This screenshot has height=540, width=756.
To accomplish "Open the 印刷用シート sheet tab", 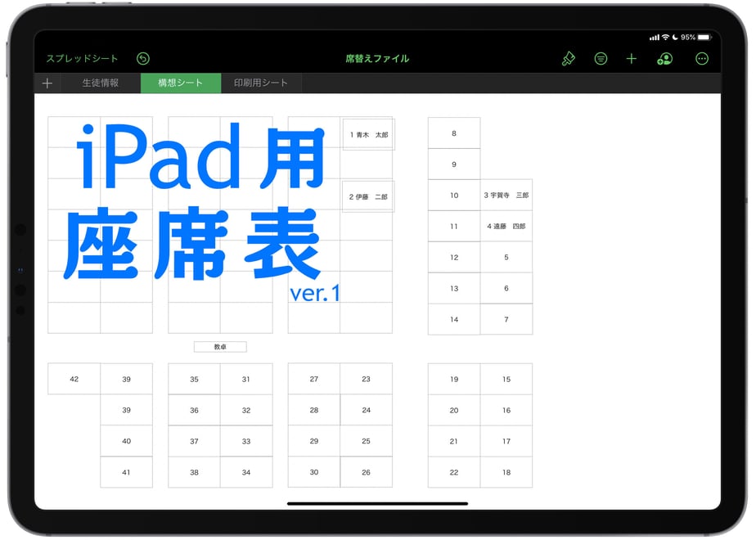I will click(x=261, y=83).
